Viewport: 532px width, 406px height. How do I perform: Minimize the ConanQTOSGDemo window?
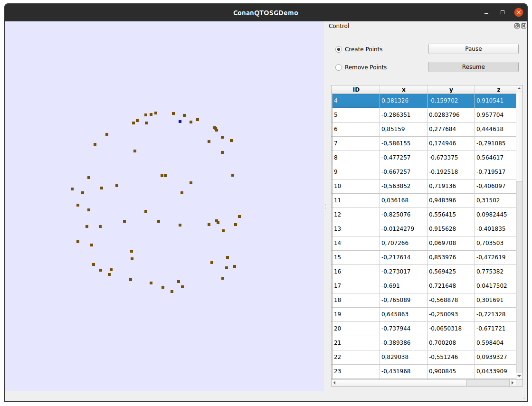point(486,12)
